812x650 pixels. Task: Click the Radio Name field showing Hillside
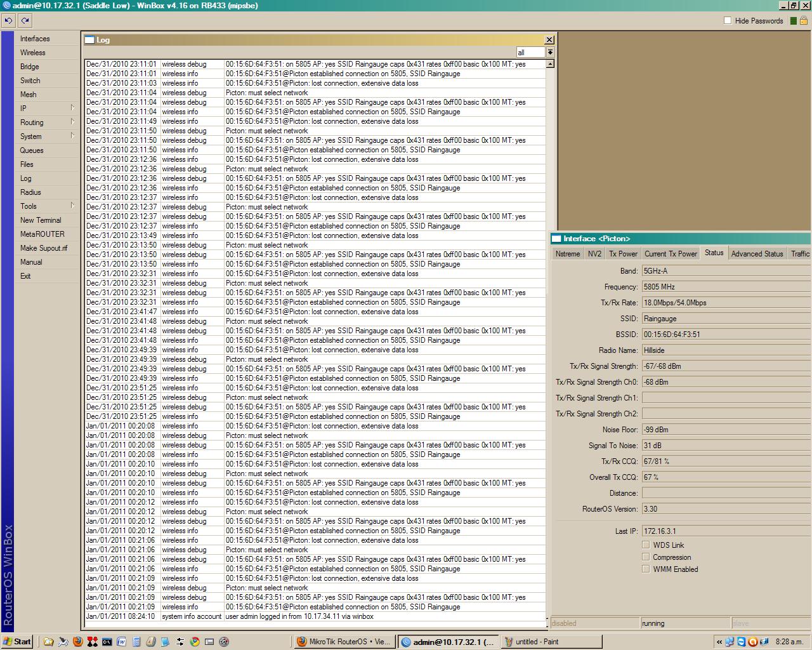[x=726, y=350]
